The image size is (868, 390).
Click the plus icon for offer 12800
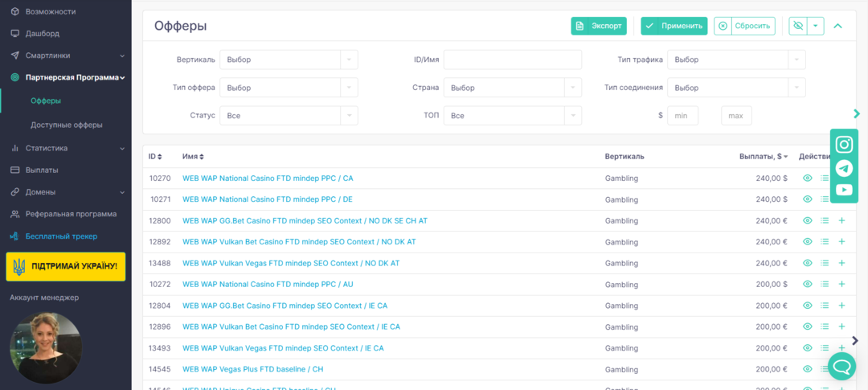point(841,220)
